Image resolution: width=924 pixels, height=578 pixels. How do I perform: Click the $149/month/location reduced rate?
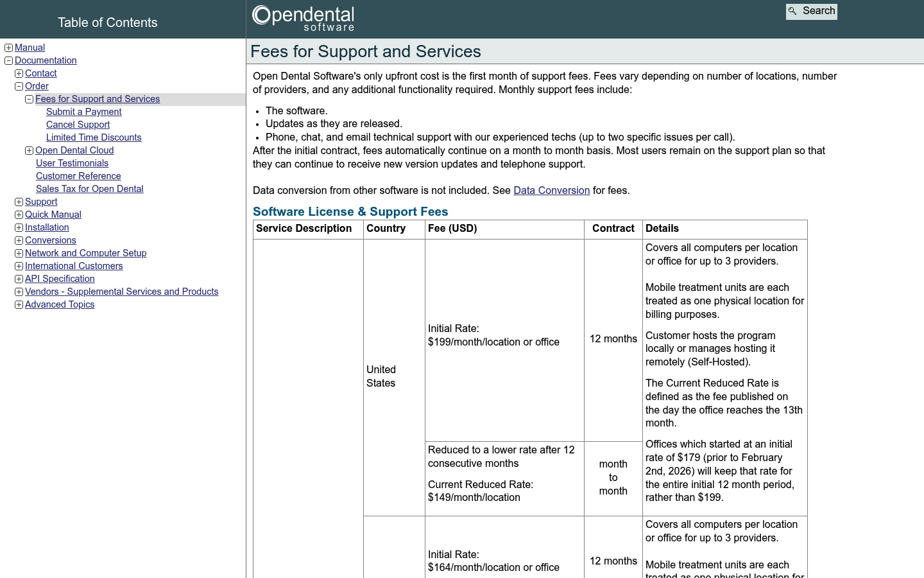pyautogui.click(x=474, y=498)
